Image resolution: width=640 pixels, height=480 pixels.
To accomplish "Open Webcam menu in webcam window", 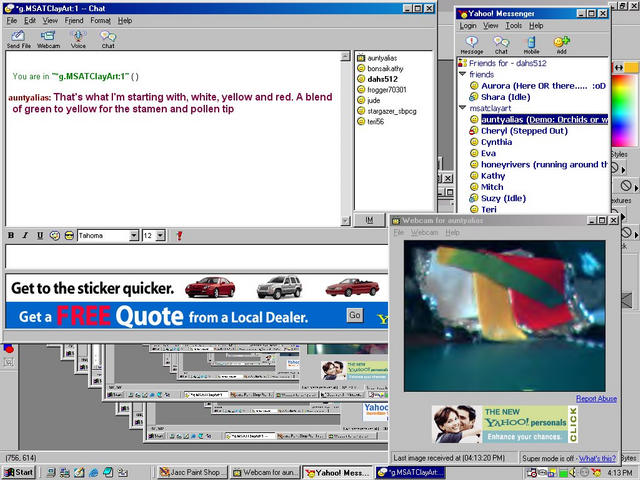I will pos(424,232).
